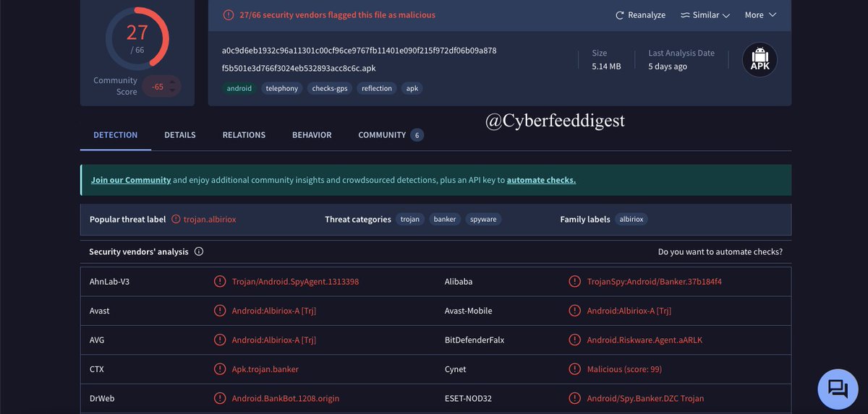Viewport: 868px width, 414px height.
Task: Click the DrWeb vendor name
Action: [x=102, y=399]
